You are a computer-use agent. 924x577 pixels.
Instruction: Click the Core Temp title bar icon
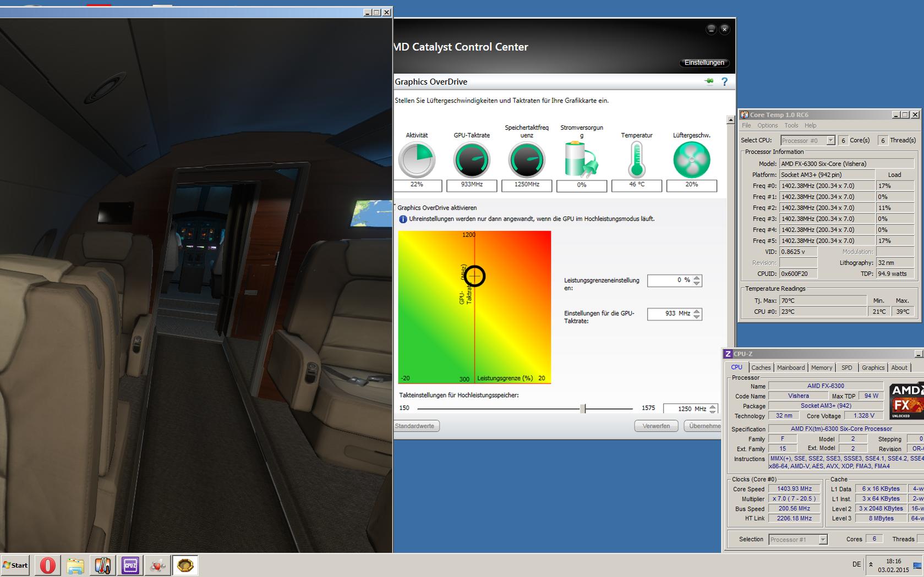coord(744,114)
